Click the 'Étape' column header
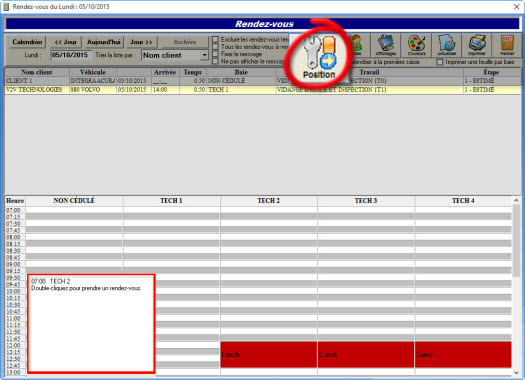The height and width of the screenshot is (380, 525). [x=491, y=72]
